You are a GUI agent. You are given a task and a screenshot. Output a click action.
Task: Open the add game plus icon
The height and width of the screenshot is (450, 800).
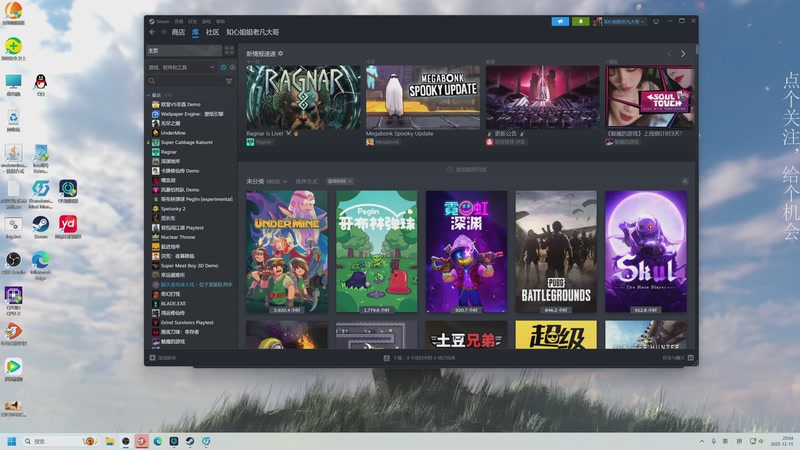pyautogui.click(x=153, y=358)
